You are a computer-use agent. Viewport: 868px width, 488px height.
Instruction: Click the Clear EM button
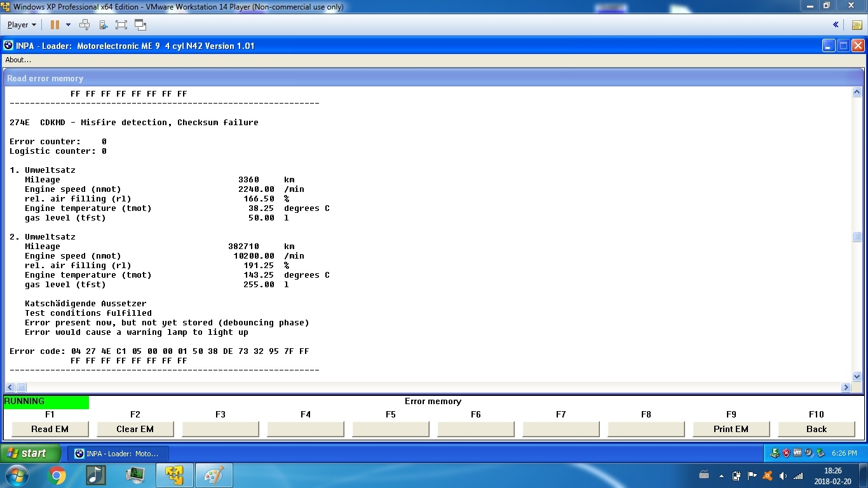pyautogui.click(x=135, y=429)
